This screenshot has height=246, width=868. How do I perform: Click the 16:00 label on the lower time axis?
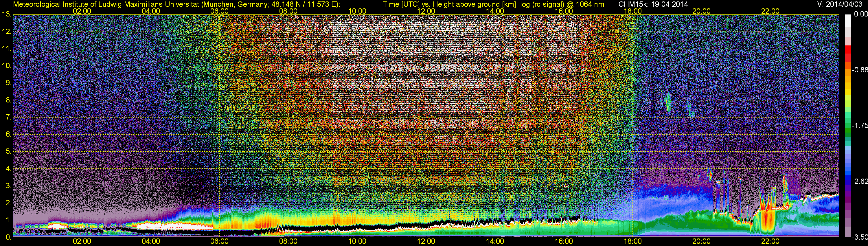pos(564,242)
